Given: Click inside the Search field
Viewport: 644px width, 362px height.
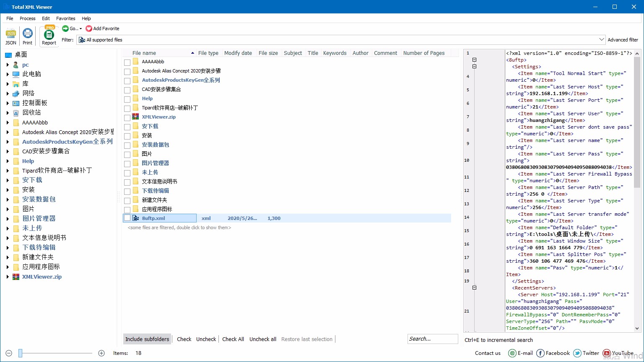Looking at the screenshot, I should (433, 339).
